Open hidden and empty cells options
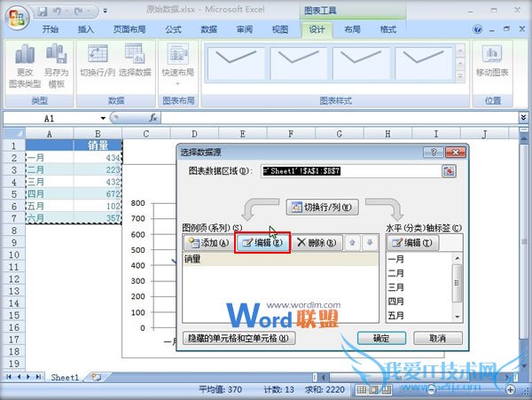Image resolution: width=532 pixels, height=400 pixels. click(x=239, y=339)
